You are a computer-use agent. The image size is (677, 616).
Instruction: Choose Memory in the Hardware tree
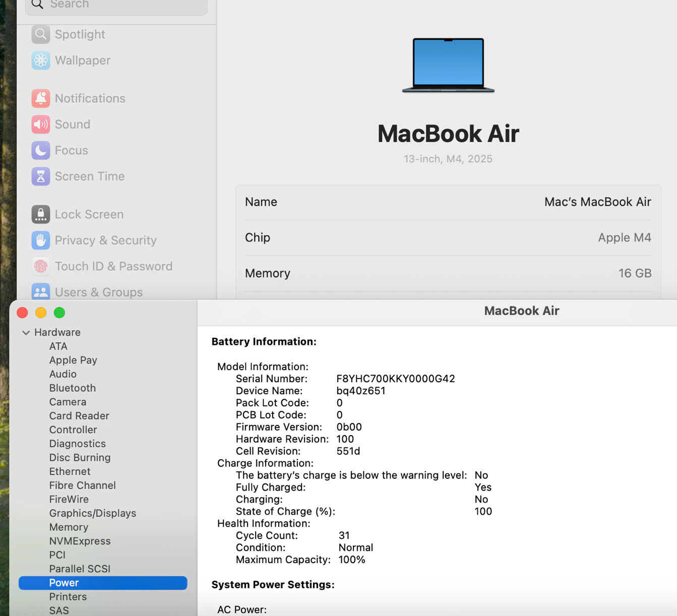(69, 527)
